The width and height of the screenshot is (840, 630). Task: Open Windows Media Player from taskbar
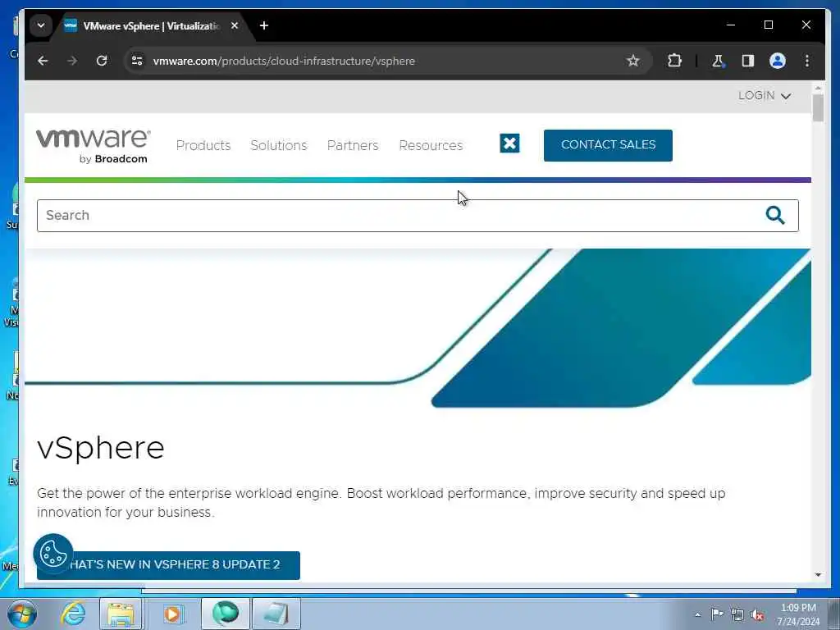(x=172, y=614)
